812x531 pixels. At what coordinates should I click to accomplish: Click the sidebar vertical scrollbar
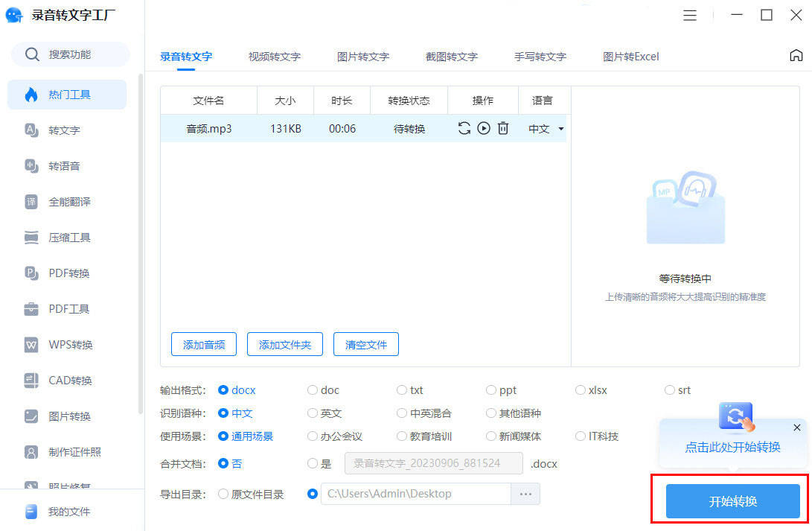[x=141, y=244]
